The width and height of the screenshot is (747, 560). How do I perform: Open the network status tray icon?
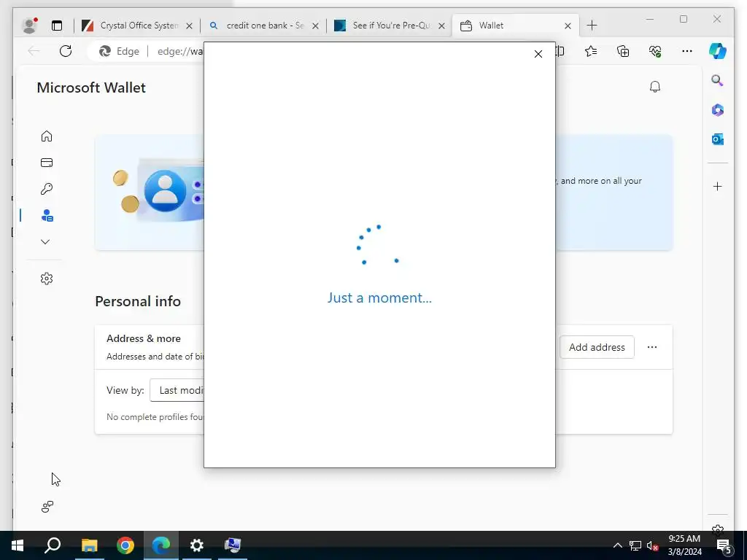(x=635, y=545)
